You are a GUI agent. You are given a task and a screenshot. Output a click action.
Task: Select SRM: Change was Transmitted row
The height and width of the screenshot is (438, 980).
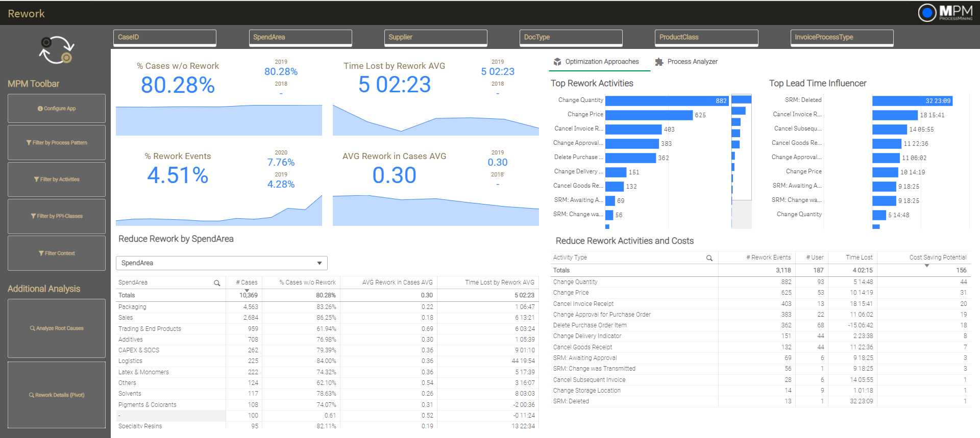(761, 369)
